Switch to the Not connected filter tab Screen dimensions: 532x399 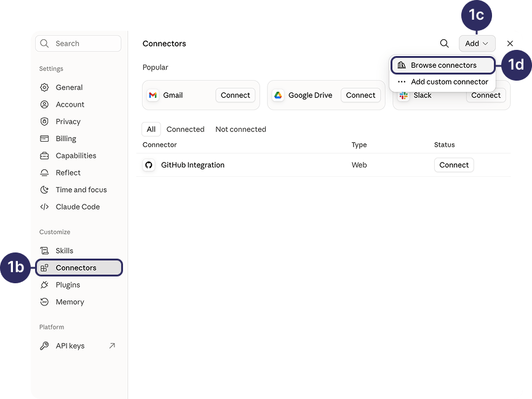click(x=240, y=129)
